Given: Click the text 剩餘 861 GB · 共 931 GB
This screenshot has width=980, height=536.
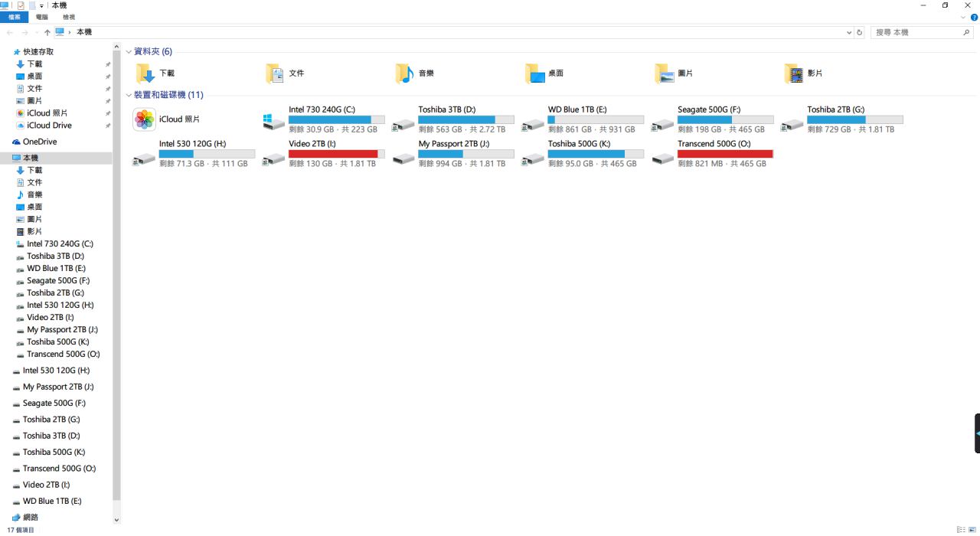Looking at the screenshot, I should [592, 129].
